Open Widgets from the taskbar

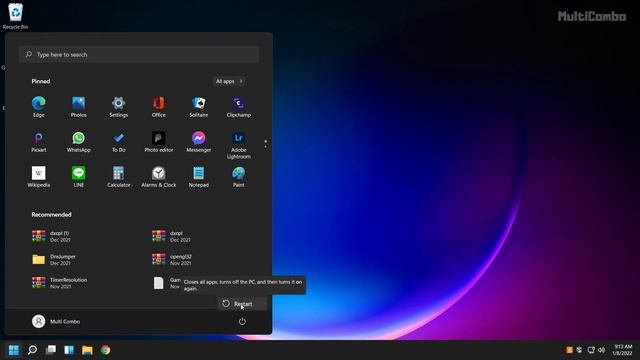point(69,350)
